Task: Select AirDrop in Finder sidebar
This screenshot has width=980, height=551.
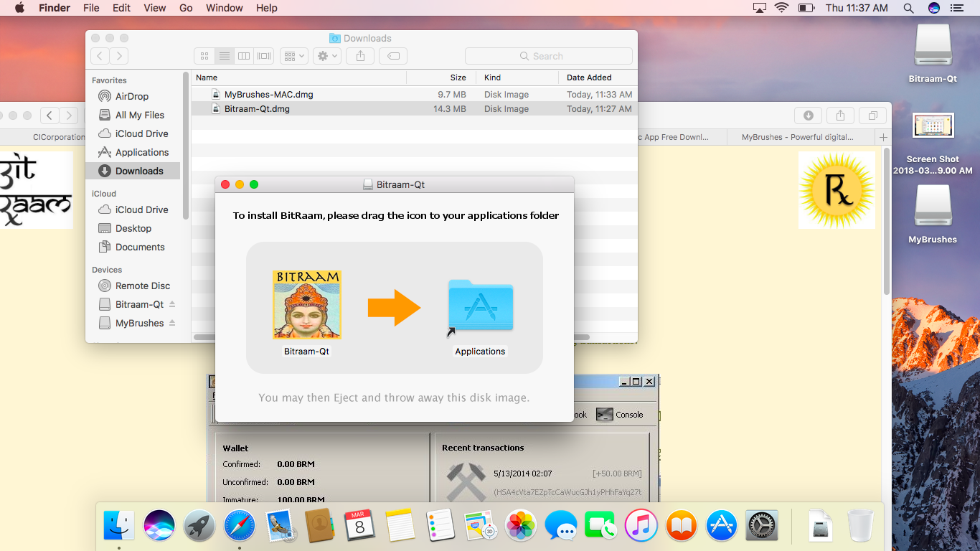Action: [132, 96]
